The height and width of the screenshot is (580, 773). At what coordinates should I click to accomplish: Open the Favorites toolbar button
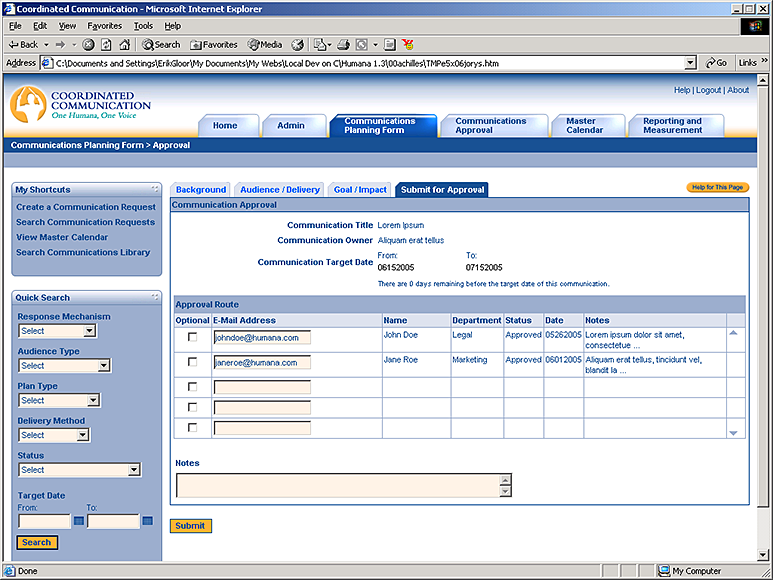213,45
